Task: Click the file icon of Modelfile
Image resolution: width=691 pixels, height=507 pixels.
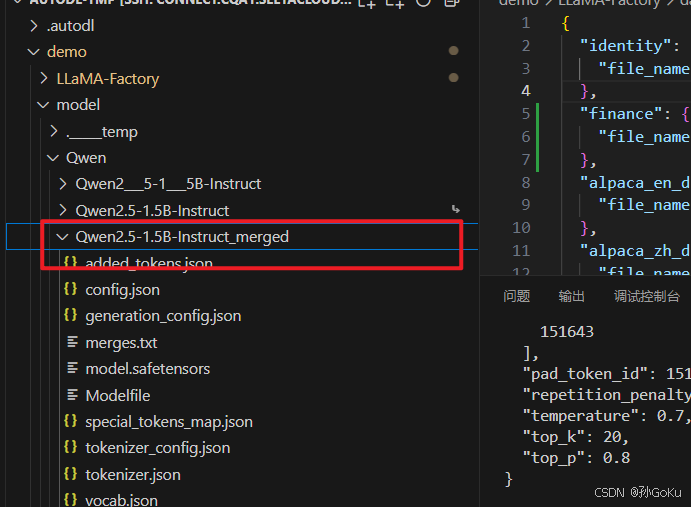Action: tap(72, 395)
